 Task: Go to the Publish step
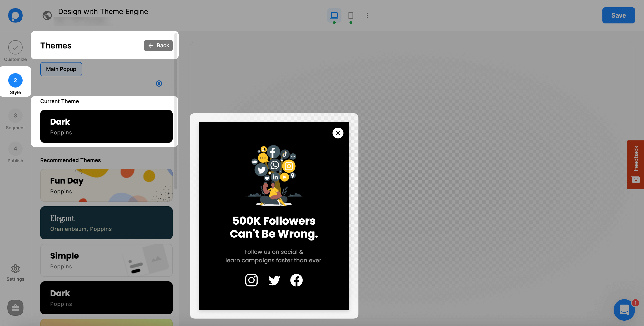[15, 152]
